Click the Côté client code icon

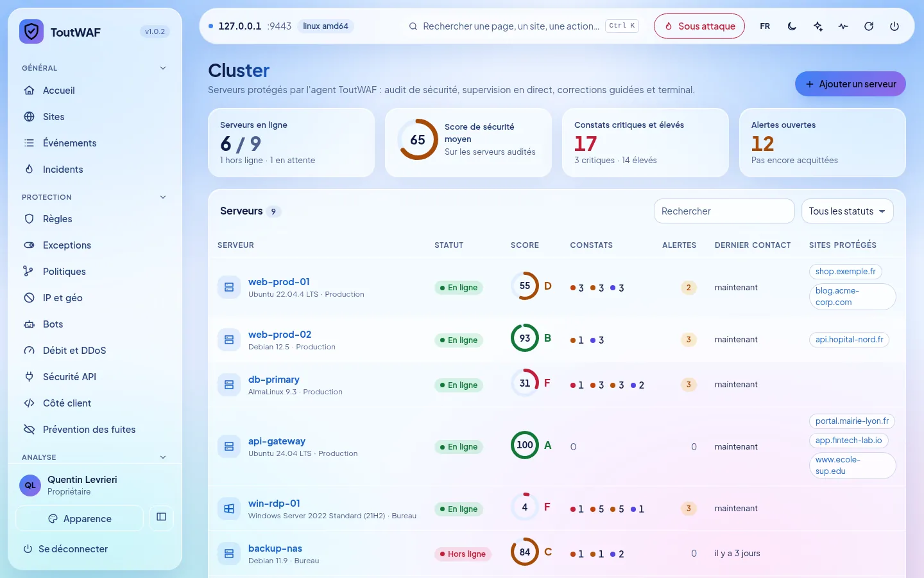click(29, 403)
